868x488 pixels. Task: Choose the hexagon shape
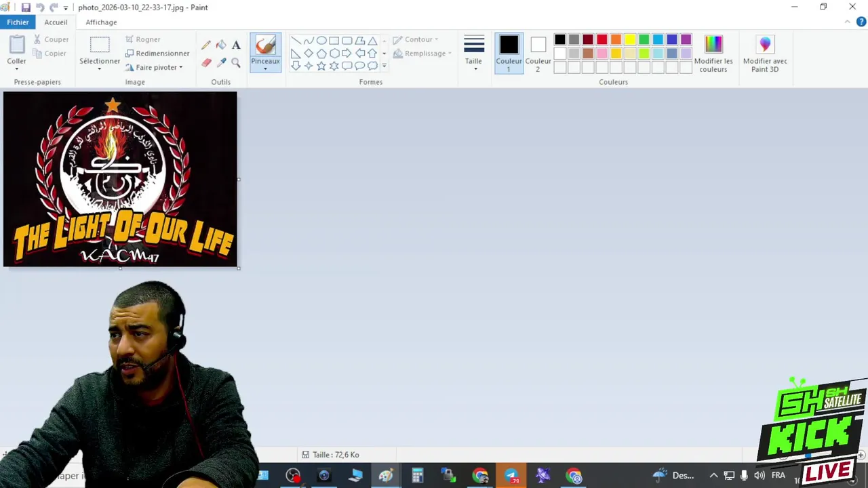click(334, 54)
